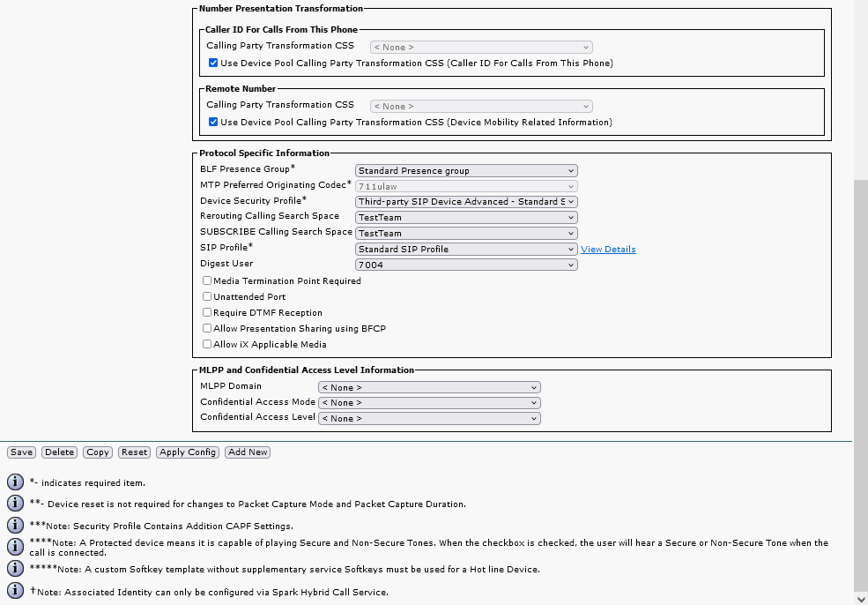This screenshot has width=868, height=605.
Task: Open the MLPP Domain dropdown
Action: pyautogui.click(x=429, y=387)
